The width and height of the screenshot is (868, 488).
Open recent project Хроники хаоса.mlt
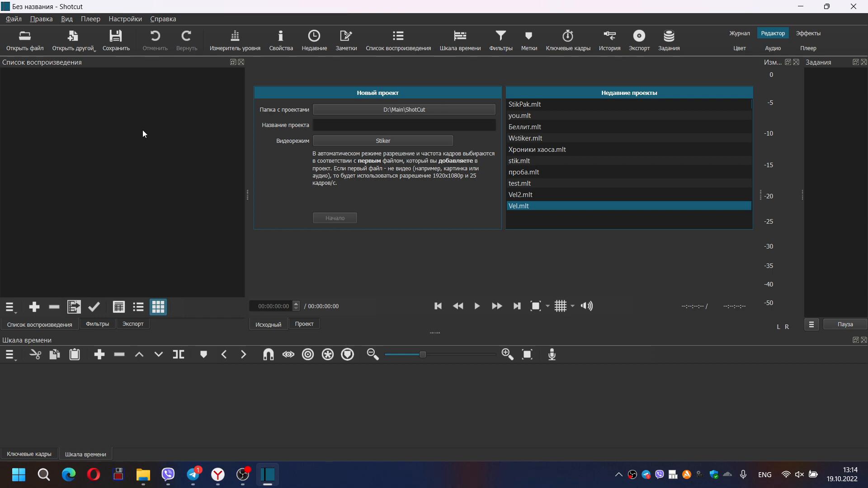tap(537, 150)
